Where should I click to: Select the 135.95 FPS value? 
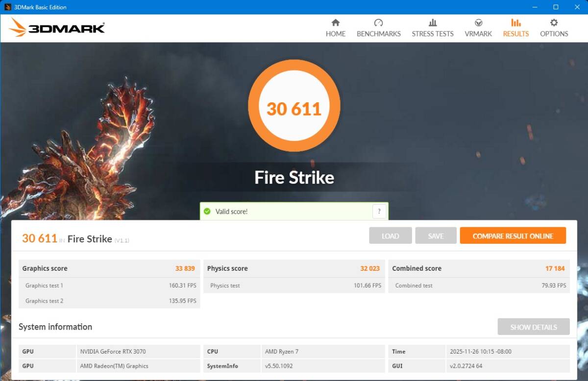tap(183, 301)
